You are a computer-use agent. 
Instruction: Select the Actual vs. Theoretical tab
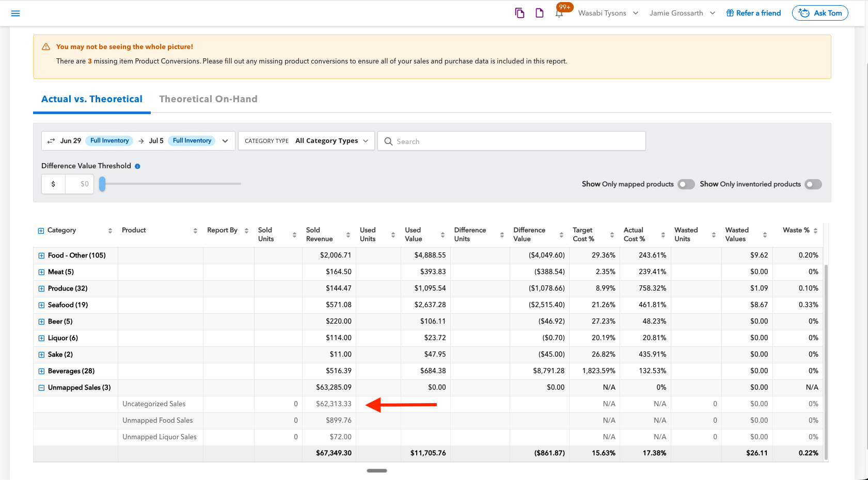(92, 99)
